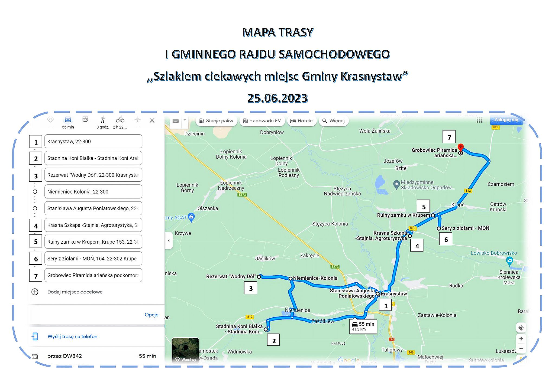This screenshot has width=555, height=392.
Task: Click the Google apps grid icon
Action: coord(479,120)
